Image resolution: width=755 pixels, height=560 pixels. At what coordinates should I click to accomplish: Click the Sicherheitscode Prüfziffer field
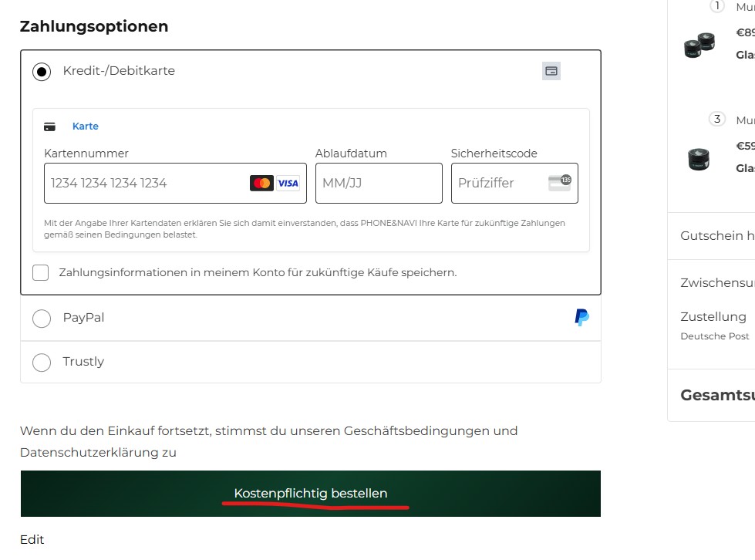pyautogui.click(x=497, y=184)
